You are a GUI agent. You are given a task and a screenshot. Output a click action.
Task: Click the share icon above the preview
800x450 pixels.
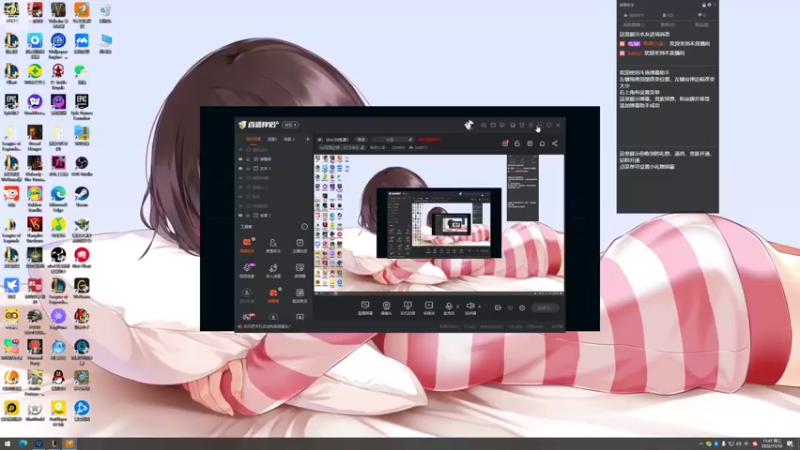554,143
